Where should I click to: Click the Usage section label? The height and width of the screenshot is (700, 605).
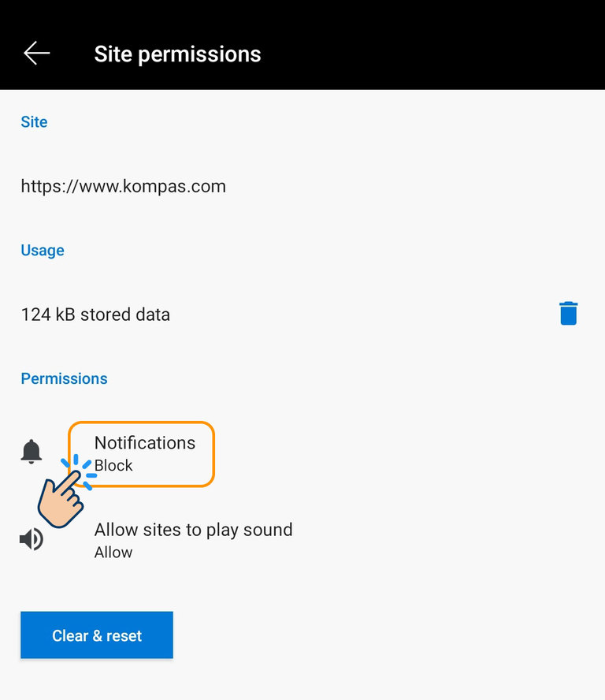point(42,250)
